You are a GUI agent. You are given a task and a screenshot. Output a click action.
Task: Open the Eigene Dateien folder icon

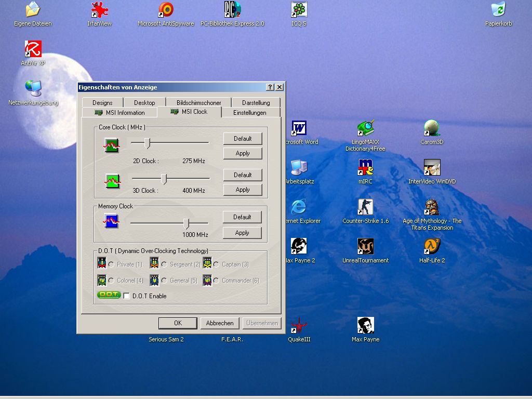pos(33,9)
